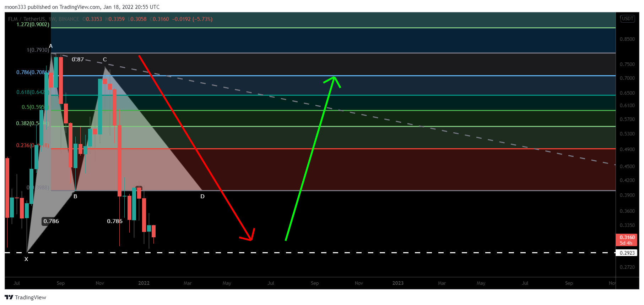The height and width of the screenshot is (305, 644).
Task: Click the high value H0.3359 in legend
Action: point(115,19)
